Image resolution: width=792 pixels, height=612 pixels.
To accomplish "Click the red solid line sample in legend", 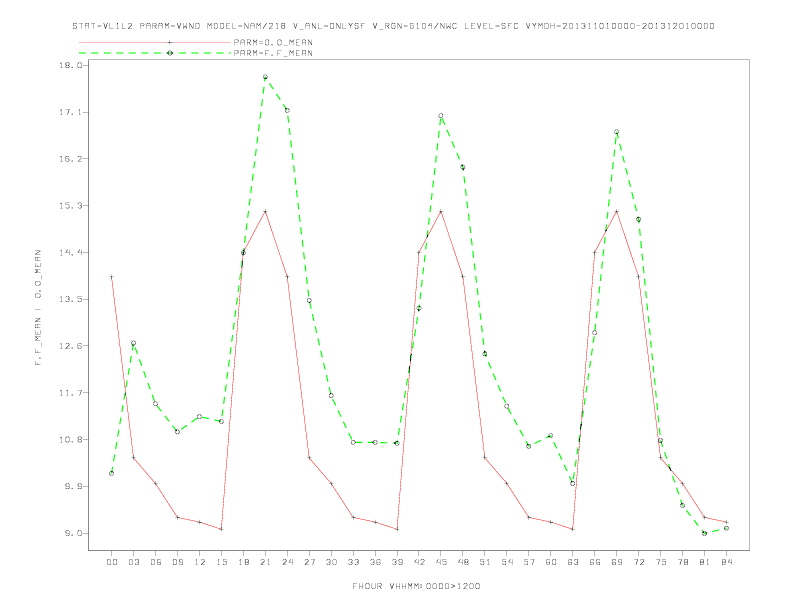I will pyautogui.click(x=155, y=42).
